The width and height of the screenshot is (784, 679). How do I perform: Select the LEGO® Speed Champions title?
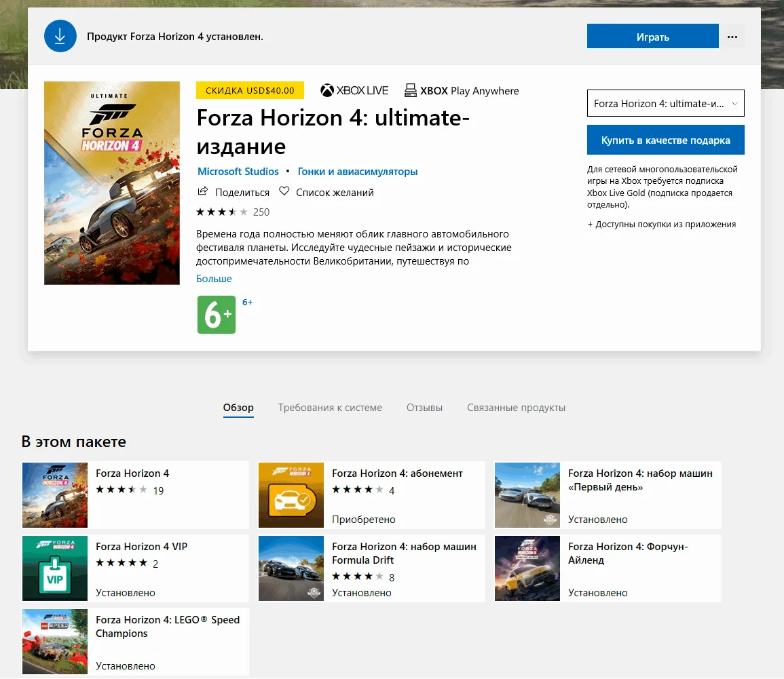click(x=168, y=627)
